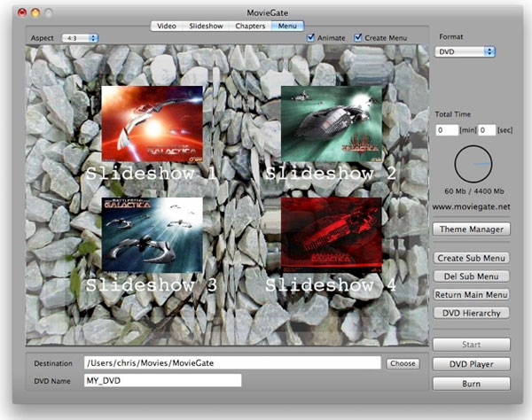Expand the Format DVD dropdown
This screenshot has width=532, height=420.
tap(466, 52)
